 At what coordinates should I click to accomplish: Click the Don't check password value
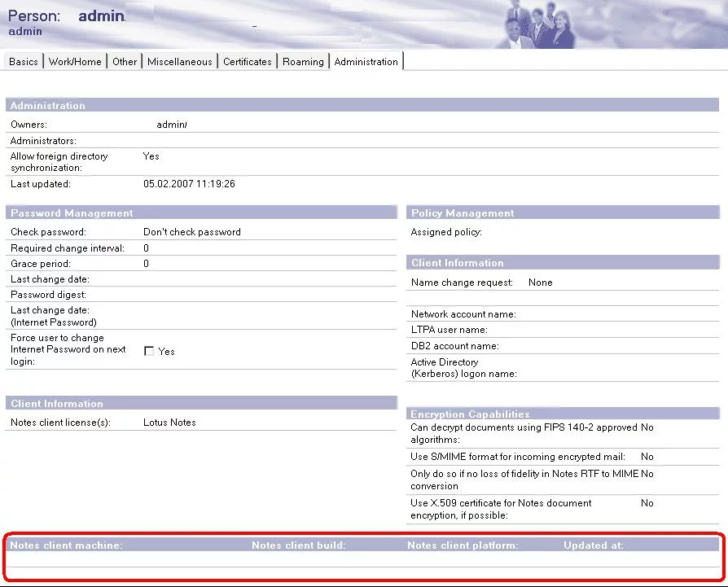pos(192,232)
